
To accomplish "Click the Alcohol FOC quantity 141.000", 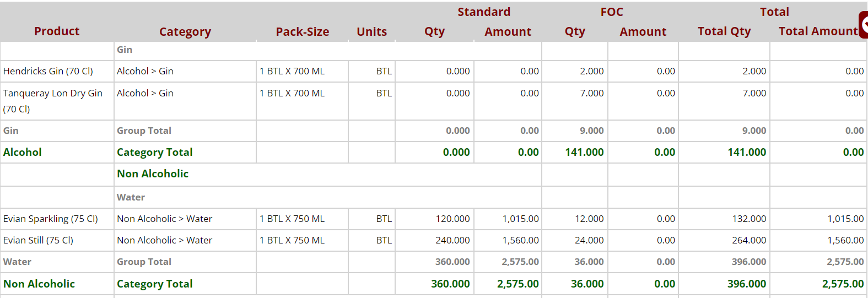I will tap(584, 153).
